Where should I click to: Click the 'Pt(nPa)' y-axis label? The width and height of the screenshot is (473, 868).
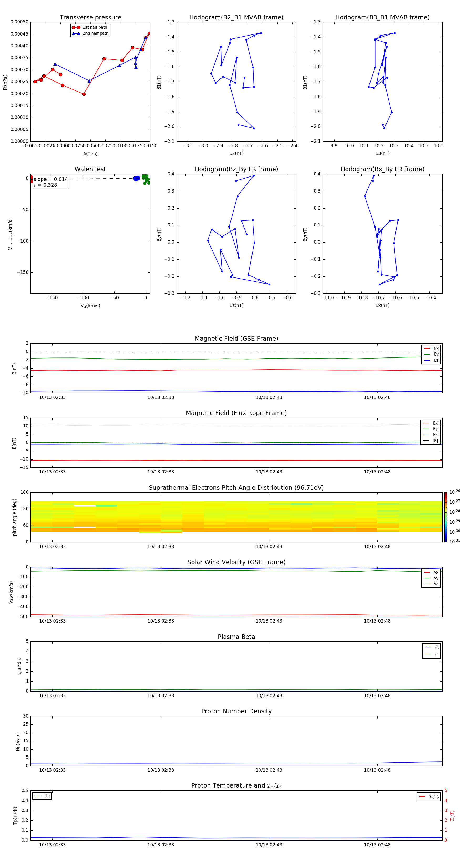coord(5,82)
